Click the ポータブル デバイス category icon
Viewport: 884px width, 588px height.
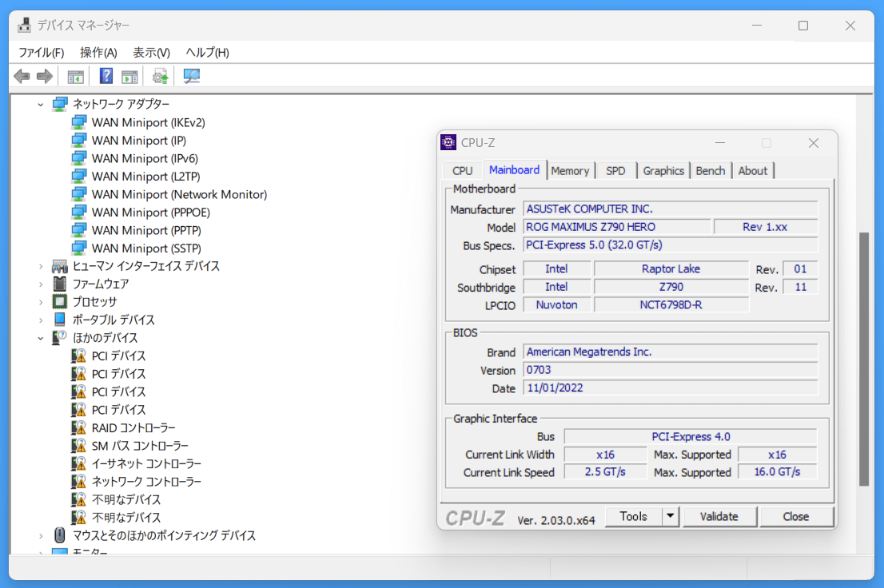coord(59,320)
